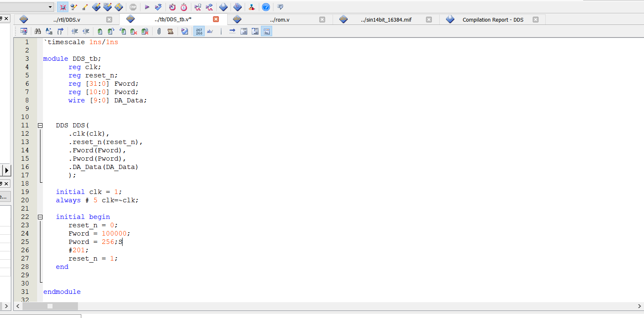Toggle the highlighted last editor toolbar icon
644x318 pixels.
(267, 31)
